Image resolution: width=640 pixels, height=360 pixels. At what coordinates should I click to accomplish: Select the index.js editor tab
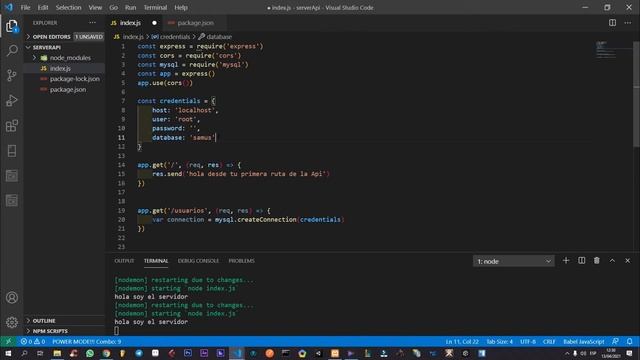tap(130, 23)
